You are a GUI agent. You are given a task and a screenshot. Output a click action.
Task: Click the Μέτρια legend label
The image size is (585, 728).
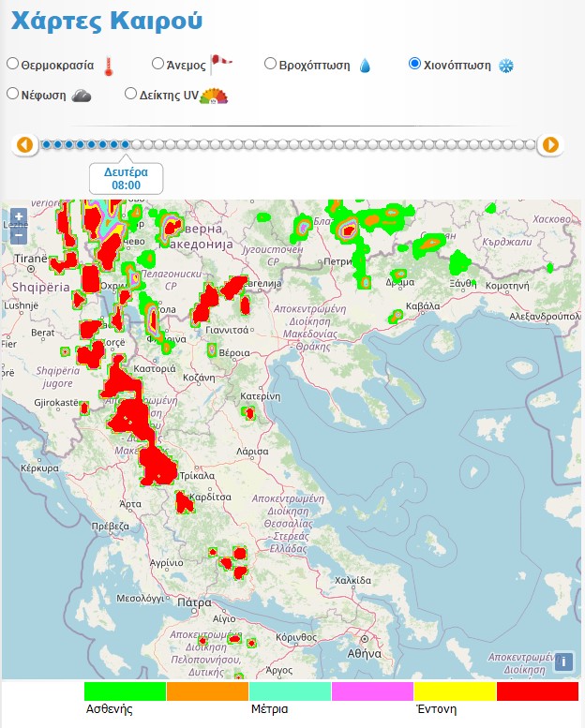269,709
